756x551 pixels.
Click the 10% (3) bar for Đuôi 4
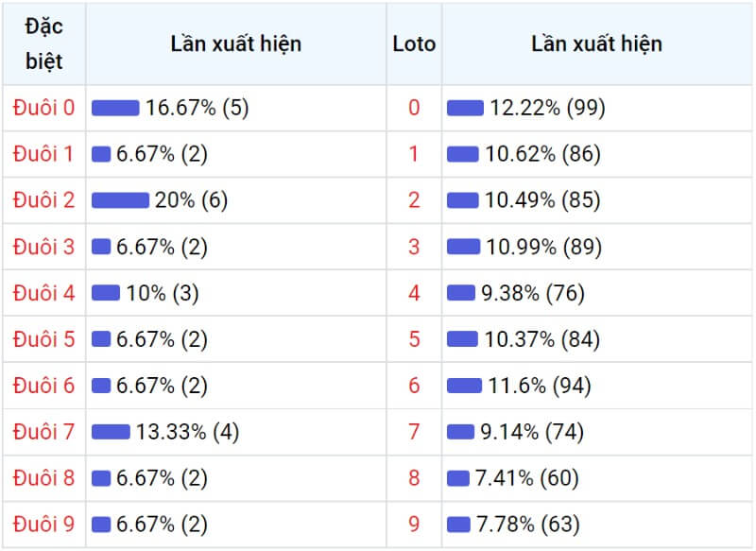(x=106, y=293)
